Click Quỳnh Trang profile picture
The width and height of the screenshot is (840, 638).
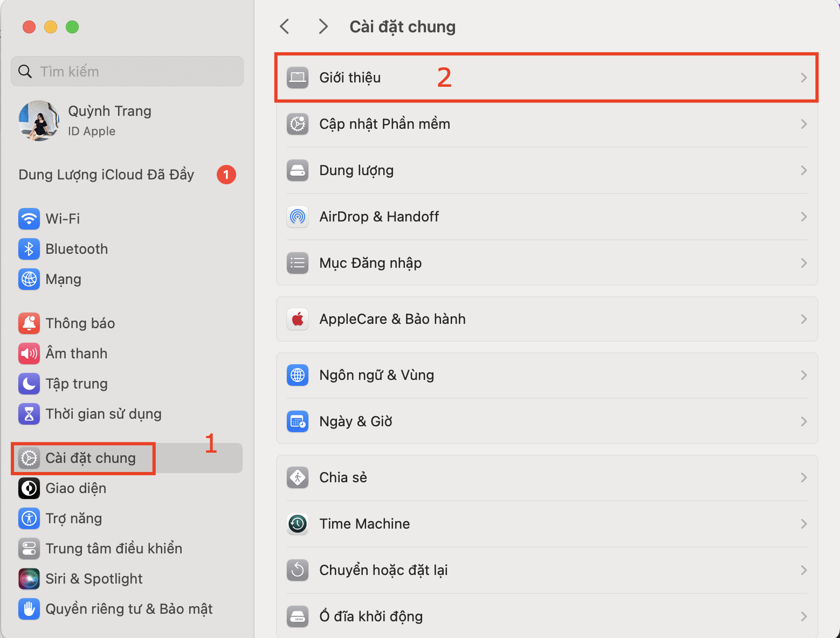coord(39,121)
